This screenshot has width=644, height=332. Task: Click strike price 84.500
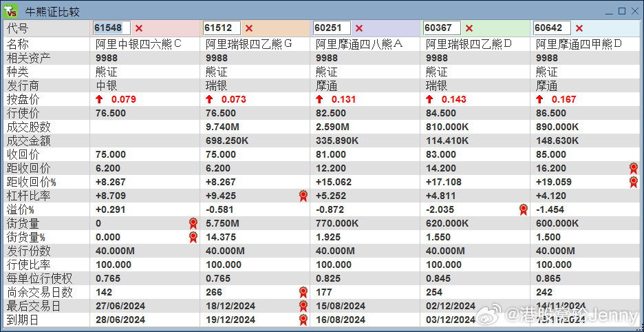(441, 113)
